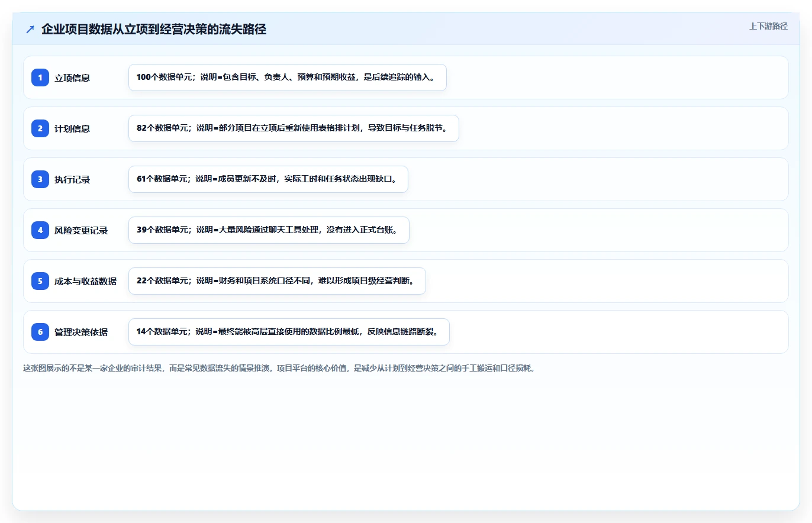Screen dimensions: 812x523
Task: Click step badge 3 for 执行记录
Action: click(x=40, y=179)
